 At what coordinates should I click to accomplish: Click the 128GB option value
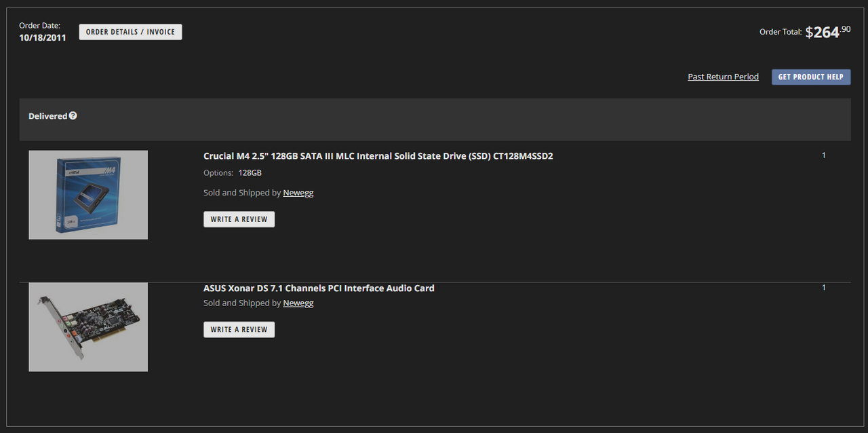pyautogui.click(x=250, y=173)
